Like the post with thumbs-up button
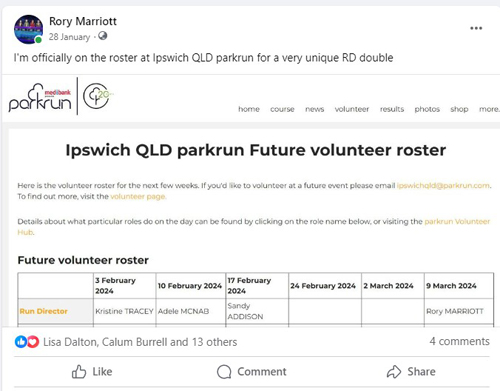This screenshot has width=500, height=391. (x=92, y=372)
